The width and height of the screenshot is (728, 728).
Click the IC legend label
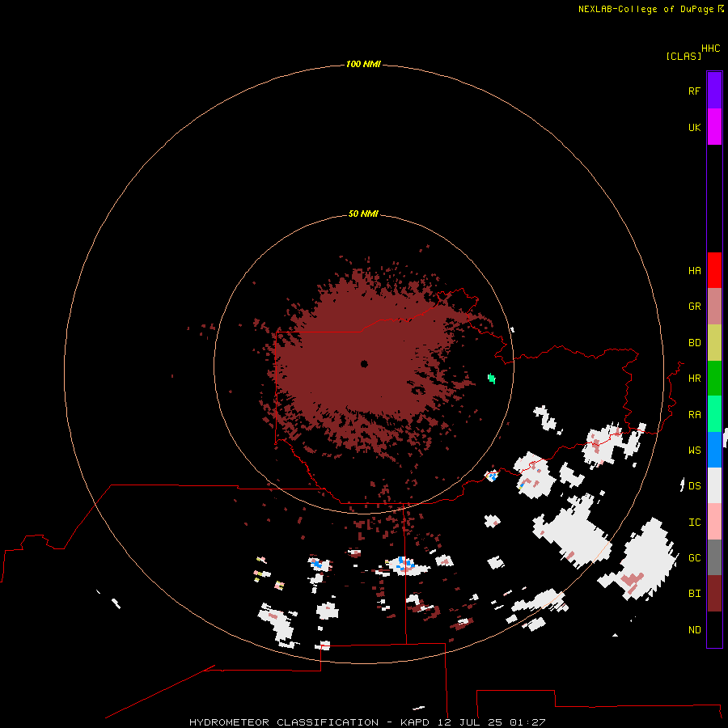[695, 523]
